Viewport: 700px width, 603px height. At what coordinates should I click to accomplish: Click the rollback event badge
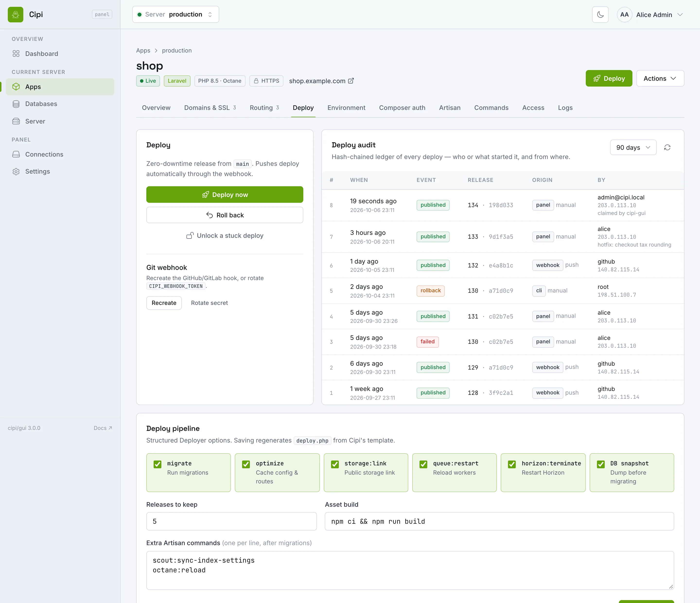(x=430, y=291)
